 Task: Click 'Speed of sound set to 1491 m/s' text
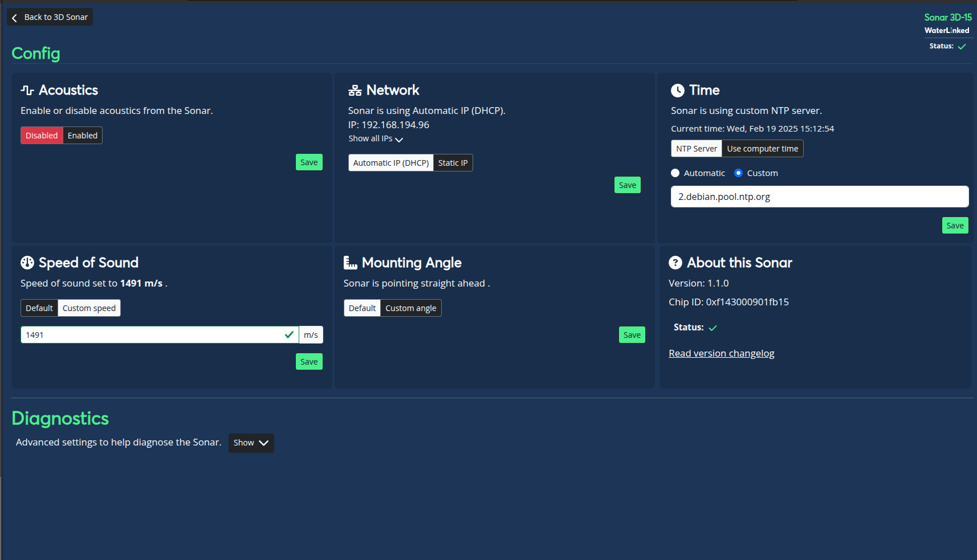click(x=94, y=283)
